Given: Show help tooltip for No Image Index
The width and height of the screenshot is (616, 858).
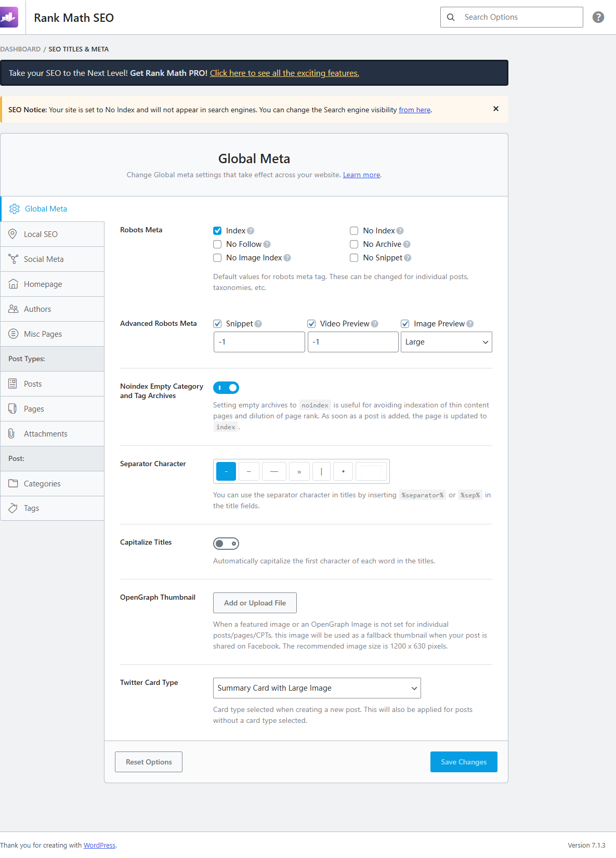Looking at the screenshot, I should click(287, 258).
